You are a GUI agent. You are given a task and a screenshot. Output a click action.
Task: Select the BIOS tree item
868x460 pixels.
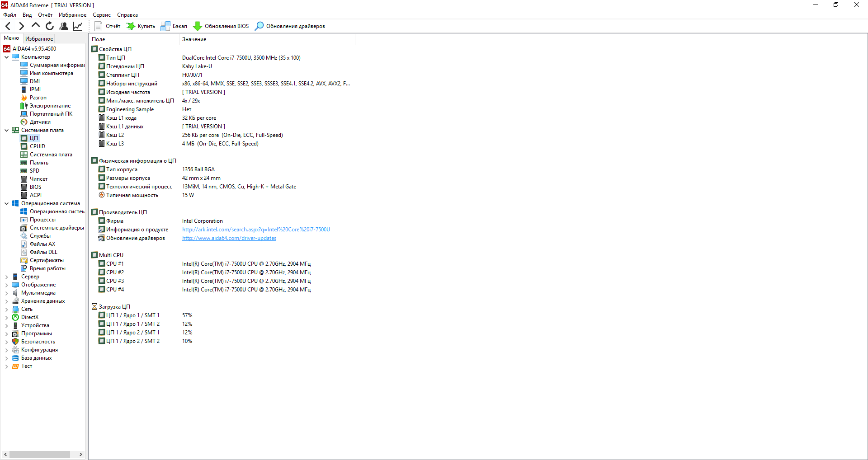point(31,187)
